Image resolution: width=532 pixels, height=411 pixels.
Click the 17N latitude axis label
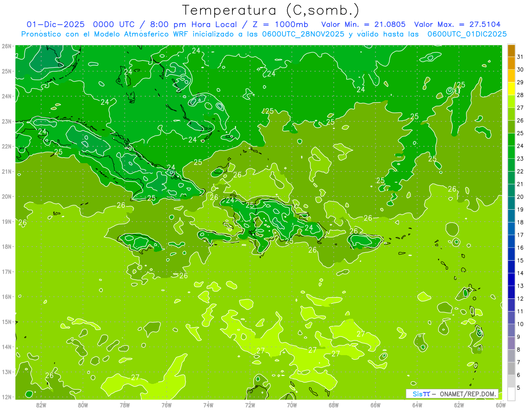[x=6, y=272]
